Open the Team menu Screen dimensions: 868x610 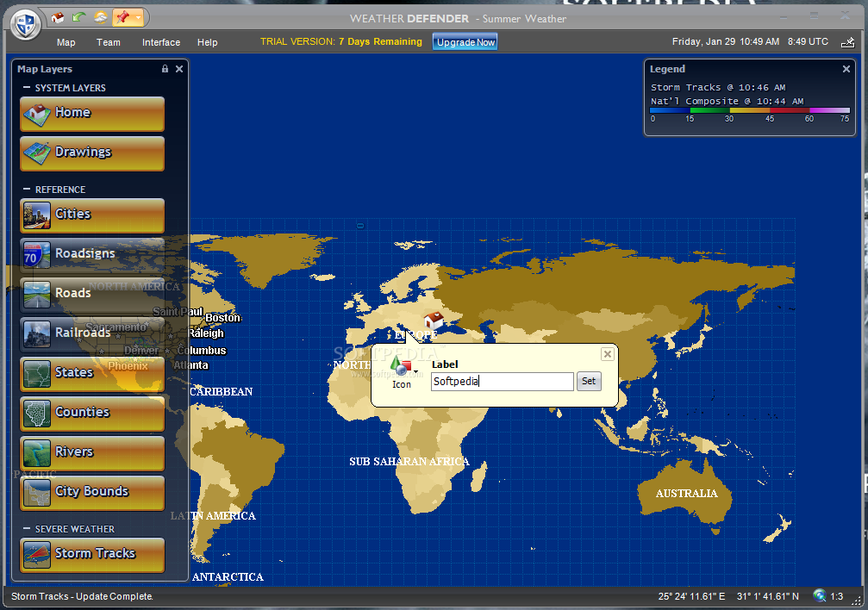[108, 42]
